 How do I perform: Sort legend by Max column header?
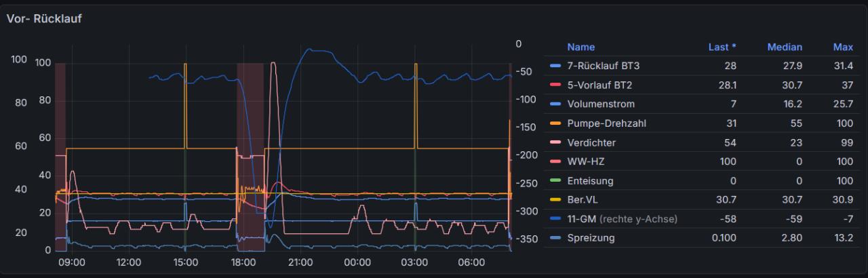coord(843,47)
